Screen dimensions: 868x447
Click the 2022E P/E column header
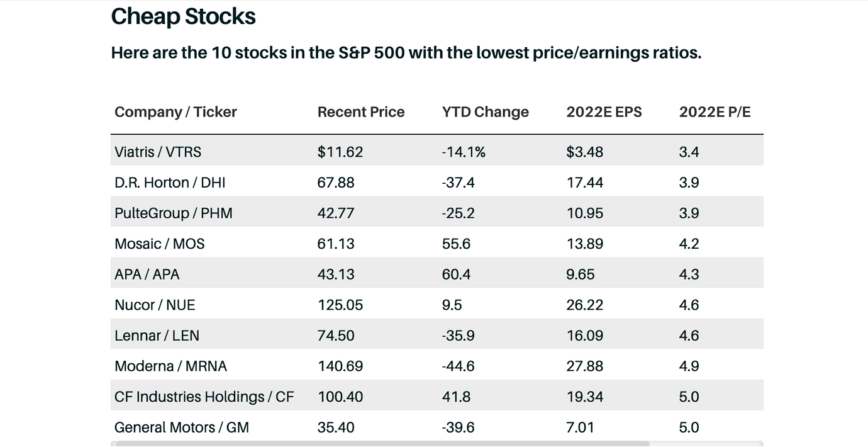click(x=715, y=112)
